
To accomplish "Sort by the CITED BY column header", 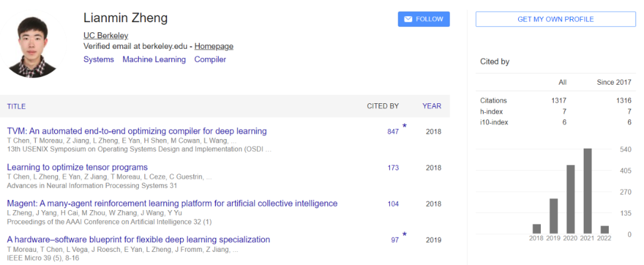I will (x=383, y=106).
